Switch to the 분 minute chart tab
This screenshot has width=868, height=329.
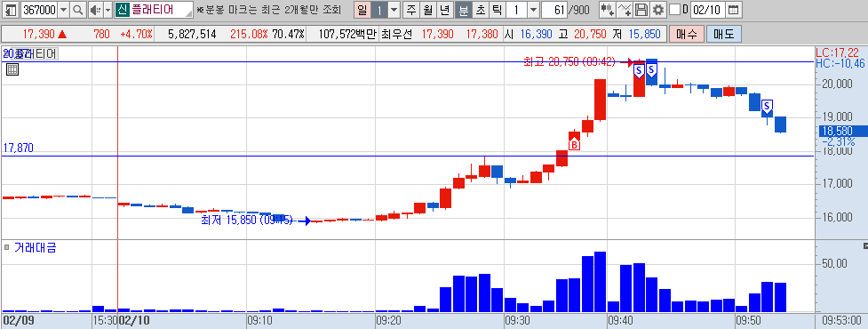pos(464,10)
